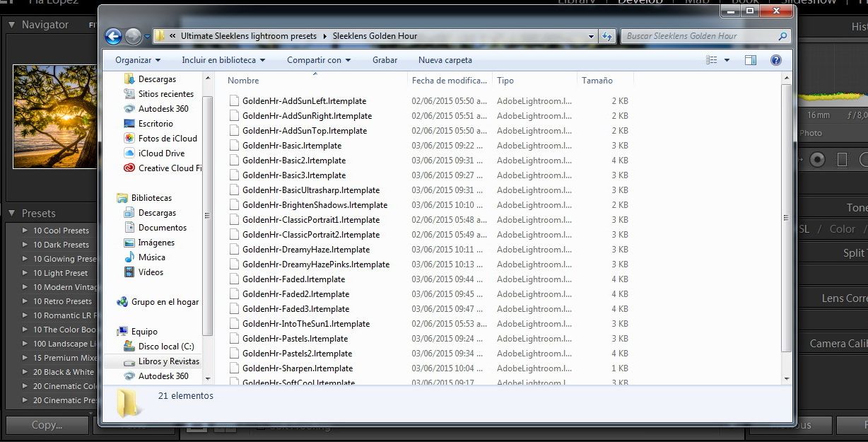Select Sitios recientes in sidebar
This screenshot has height=442, width=868.
(165, 94)
